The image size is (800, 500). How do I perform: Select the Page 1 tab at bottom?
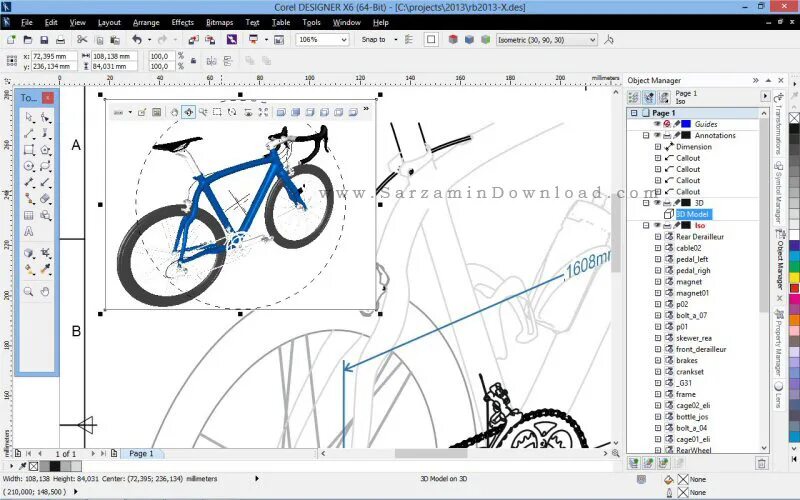click(x=141, y=453)
